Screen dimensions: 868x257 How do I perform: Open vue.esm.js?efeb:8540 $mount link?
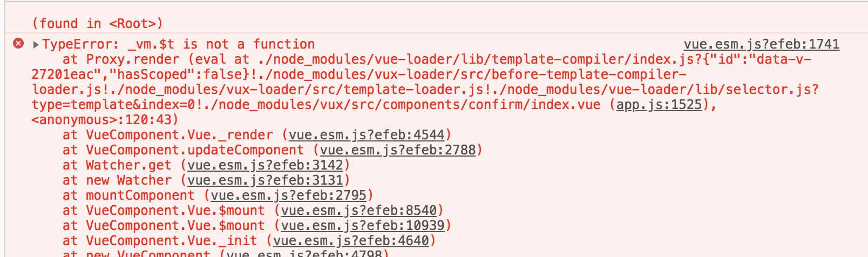click(359, 211)
